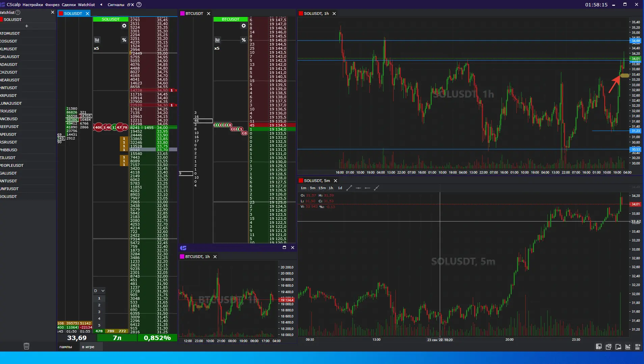Screen dimensions: 644x364
Task: Click add tape list icon at bottom right
Action: [638, 347]
